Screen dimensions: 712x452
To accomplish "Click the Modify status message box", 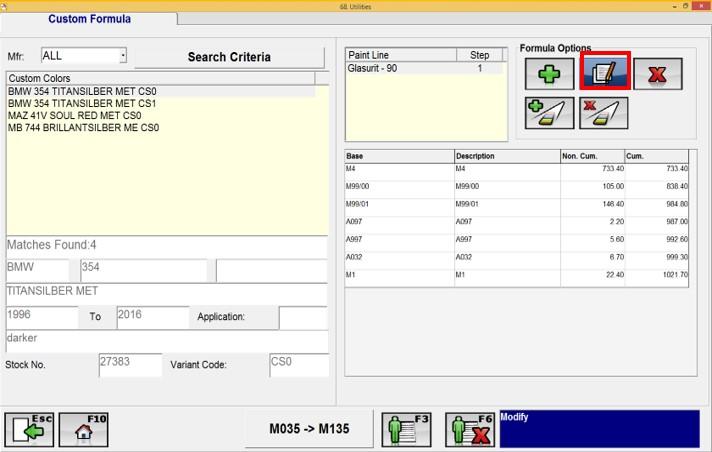I will 599,429.
